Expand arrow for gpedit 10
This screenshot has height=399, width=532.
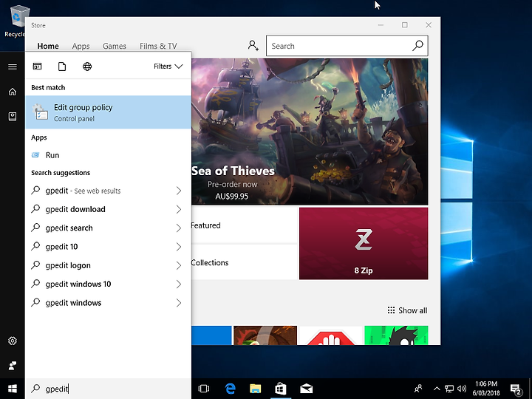179,247
